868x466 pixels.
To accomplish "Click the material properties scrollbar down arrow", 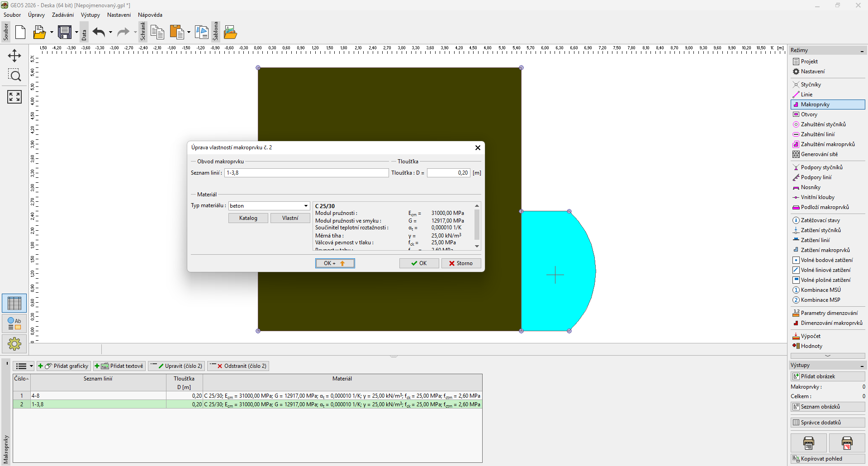I will tap(477, 246).
